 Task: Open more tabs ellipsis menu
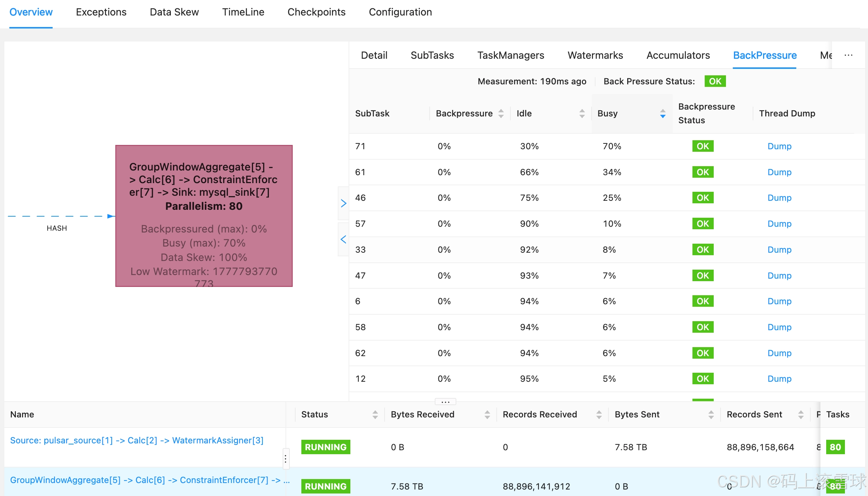tap(849, 55)
